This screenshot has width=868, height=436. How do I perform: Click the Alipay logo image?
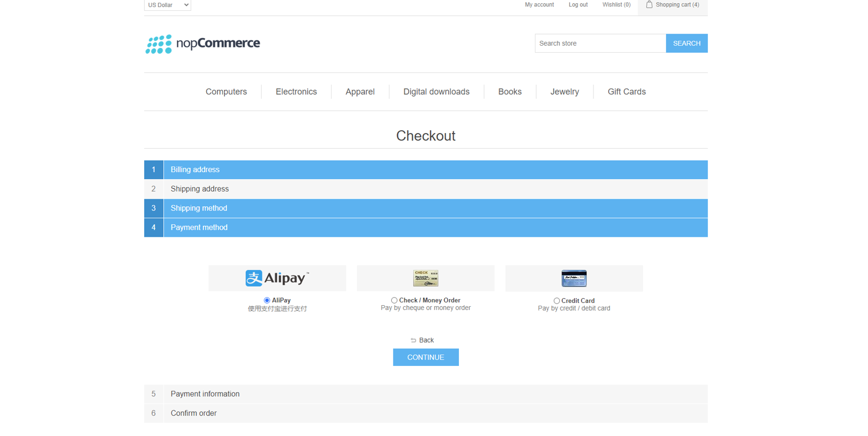coord(277,278)
